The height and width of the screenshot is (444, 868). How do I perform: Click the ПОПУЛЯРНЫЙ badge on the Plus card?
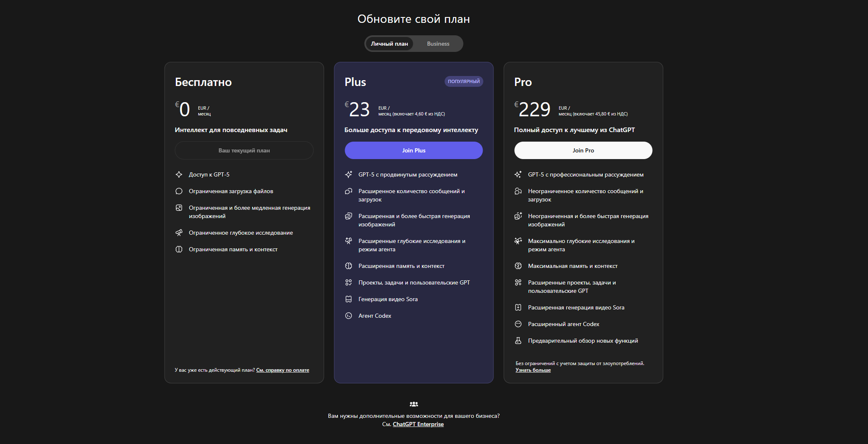coord(464,81)
